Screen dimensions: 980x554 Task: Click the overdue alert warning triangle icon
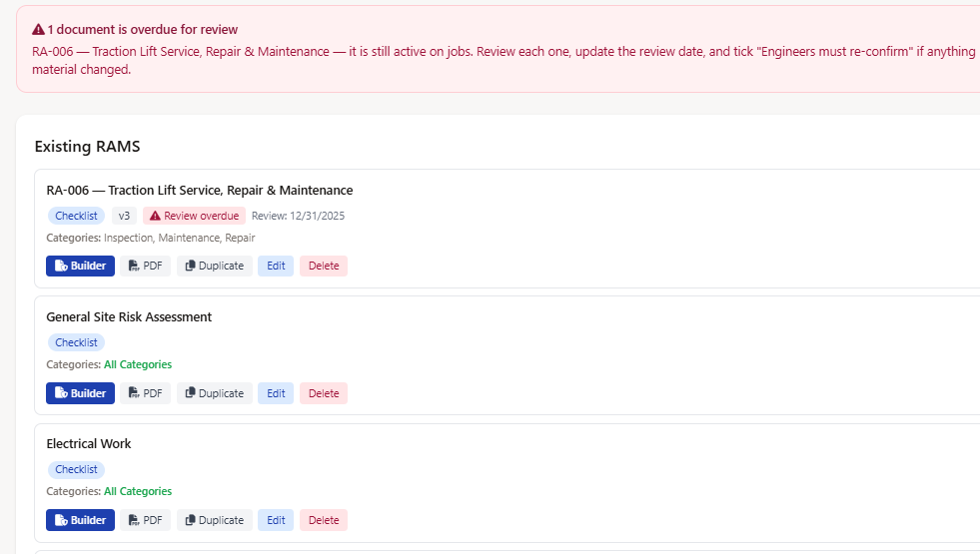point(38,29)
